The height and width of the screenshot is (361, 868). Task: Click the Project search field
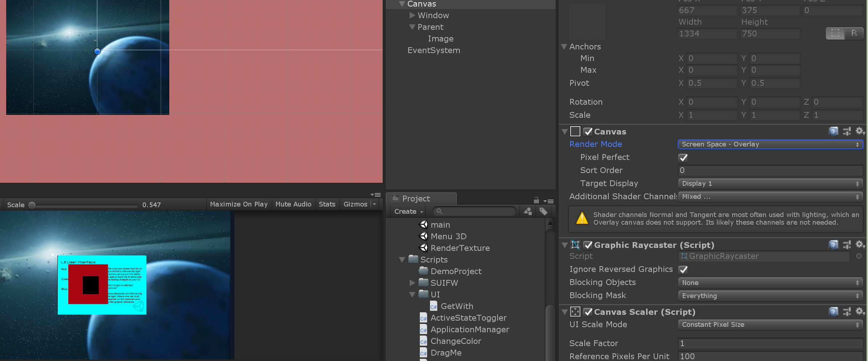(x=474, y=211)
